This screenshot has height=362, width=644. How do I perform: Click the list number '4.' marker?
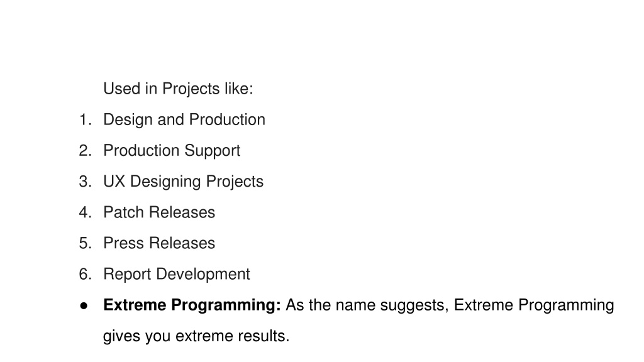pyautogui.click(x=85, y=212)
